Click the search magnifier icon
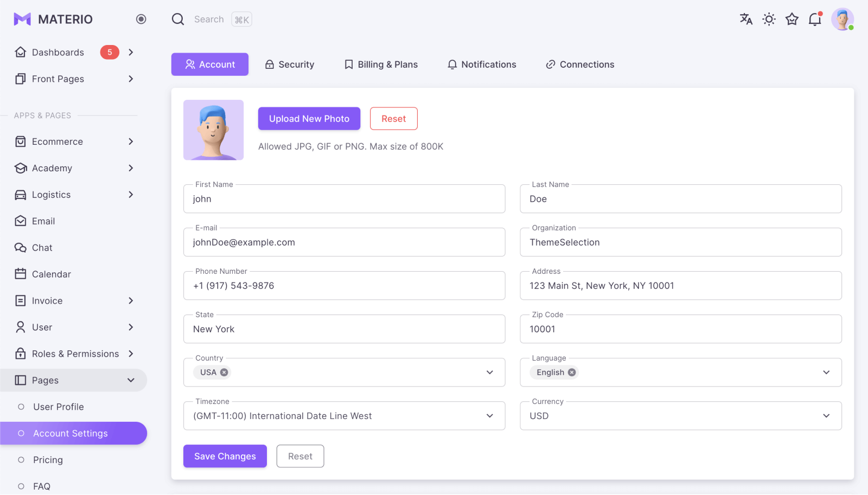868x495 pixels. click(178, 19)
